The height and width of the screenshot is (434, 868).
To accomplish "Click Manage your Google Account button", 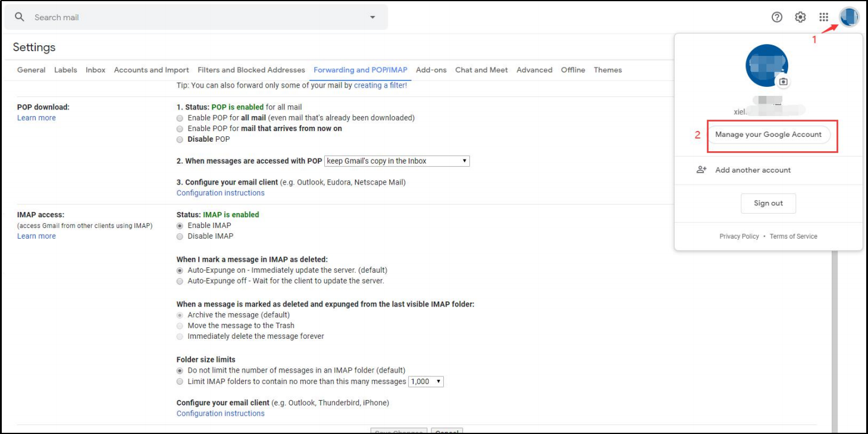I will coord(768,135).
